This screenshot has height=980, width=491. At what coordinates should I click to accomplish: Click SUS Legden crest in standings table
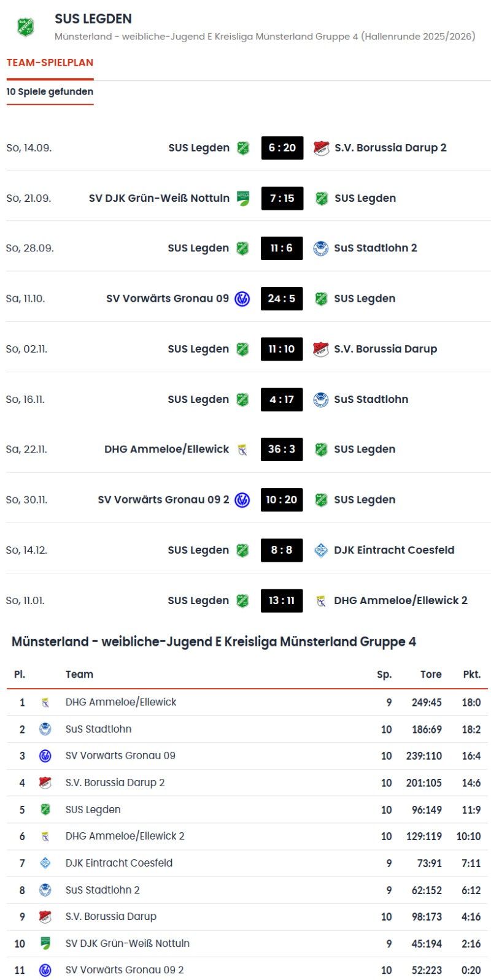tap(45, 810)
